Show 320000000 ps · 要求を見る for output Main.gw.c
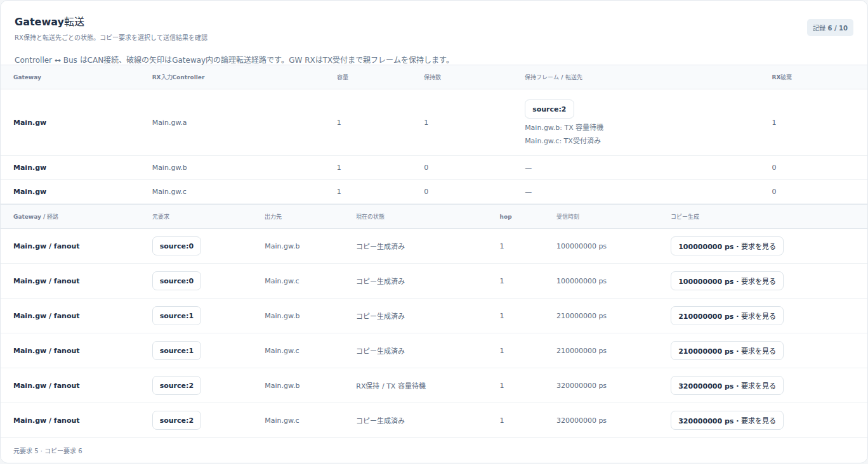 point(727,420)
